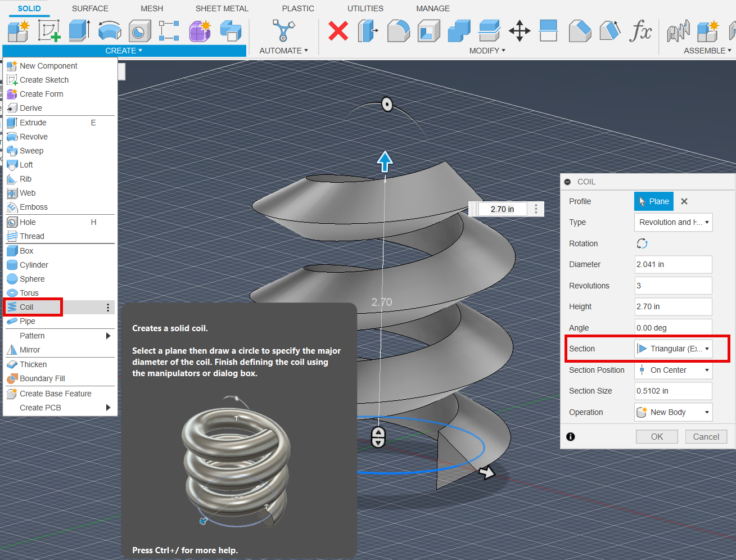Click OK in the Coil dialog
This screenshot has width=736, height=560.
click(x=657, y=437)
